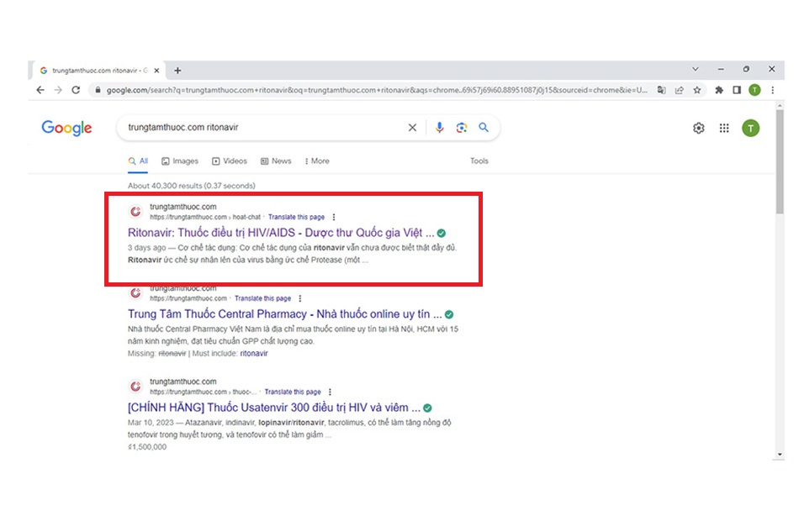Go forward to the next page

[58, 90]
